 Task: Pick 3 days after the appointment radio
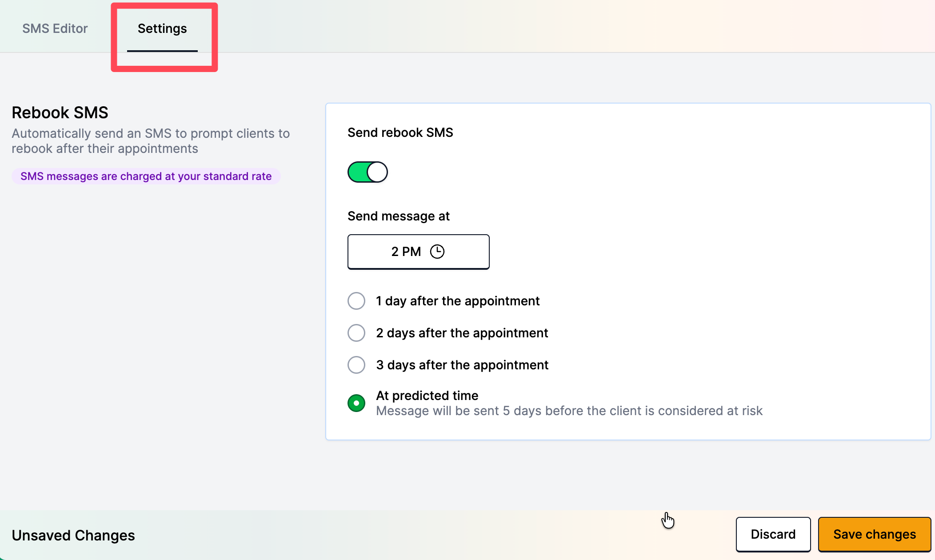pyautogui.click(x=356, y=365)
